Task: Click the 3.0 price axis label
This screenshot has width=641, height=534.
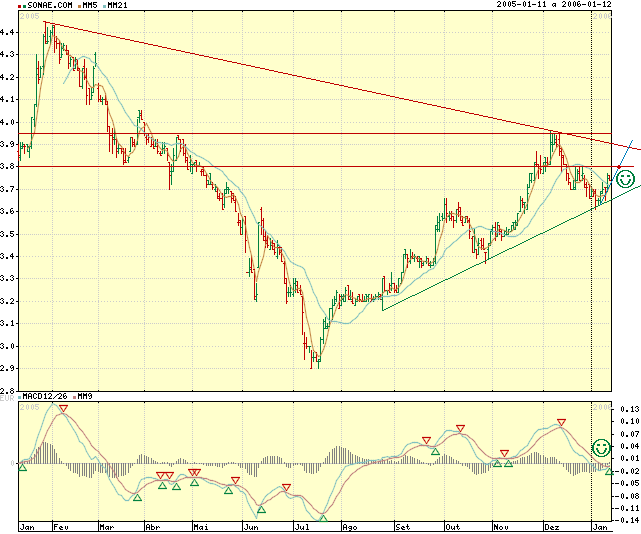Action: coord(7,346)
